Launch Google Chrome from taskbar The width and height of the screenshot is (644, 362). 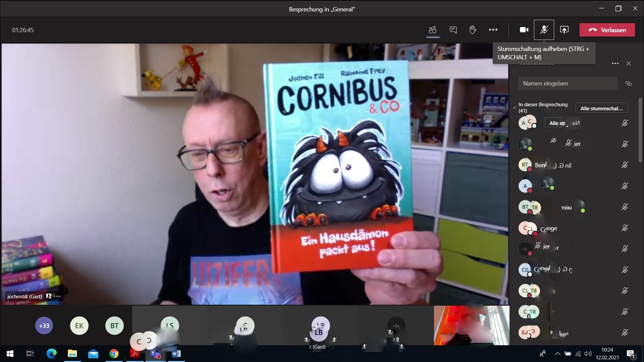[x=114, y=354]
